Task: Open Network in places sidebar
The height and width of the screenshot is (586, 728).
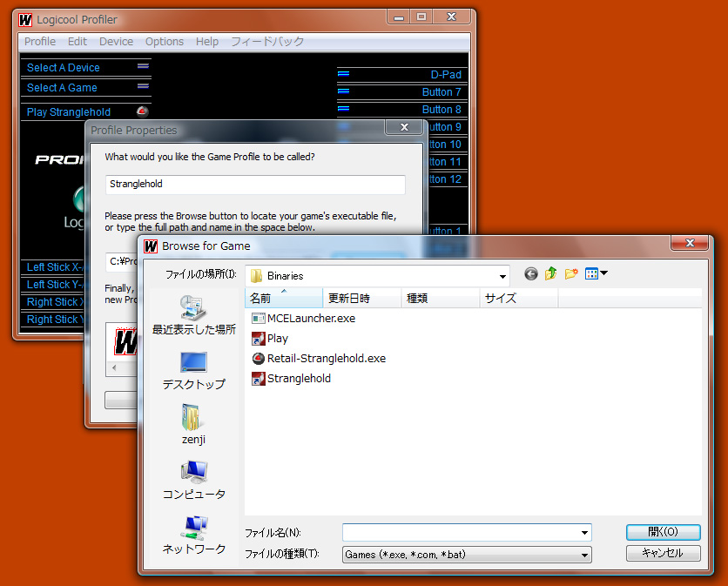Action: pos(193,535)
